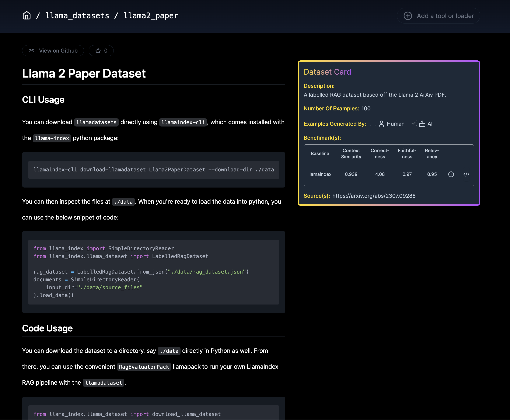Viewport: 510px width, 420px height.
Task: Toggle the AI checkbox
Action: [x=414, y=123]
